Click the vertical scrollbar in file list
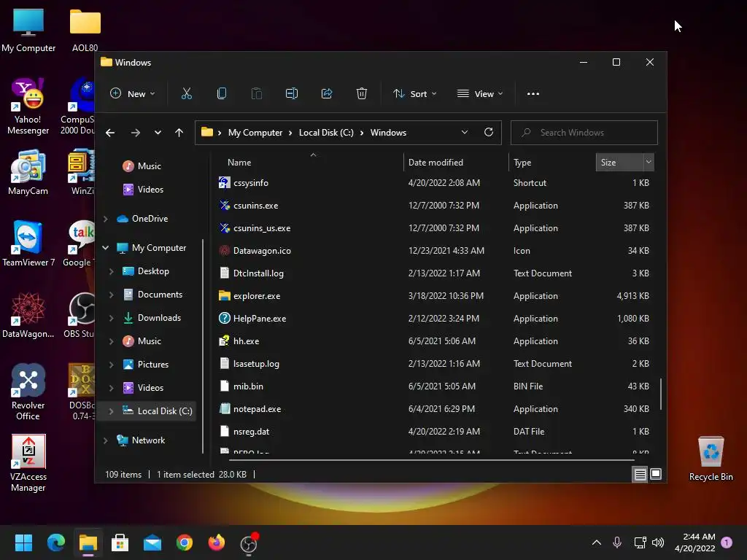 click(x=661, y=394)
